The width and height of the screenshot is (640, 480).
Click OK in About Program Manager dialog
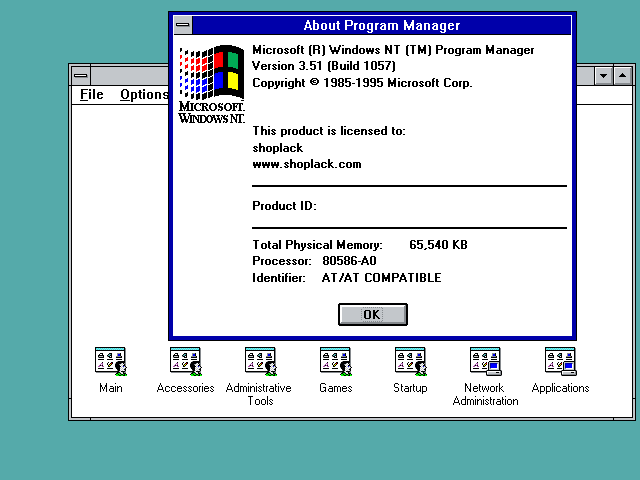click(x=373, y=314)
